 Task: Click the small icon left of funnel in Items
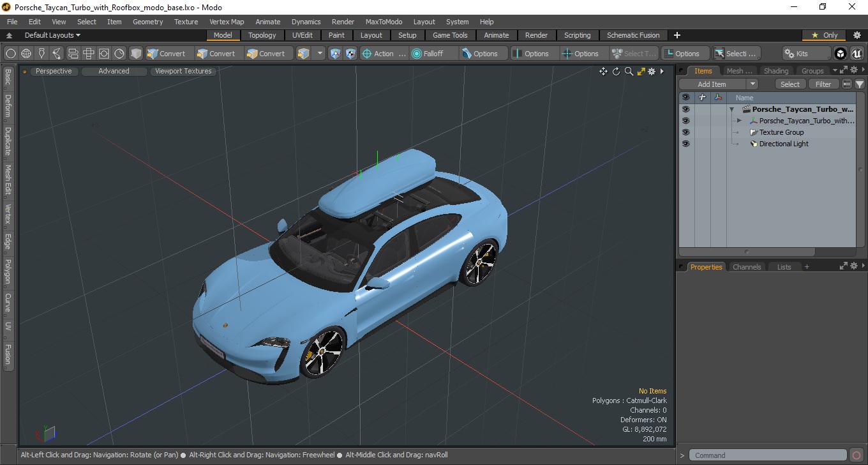coord(847,84)
